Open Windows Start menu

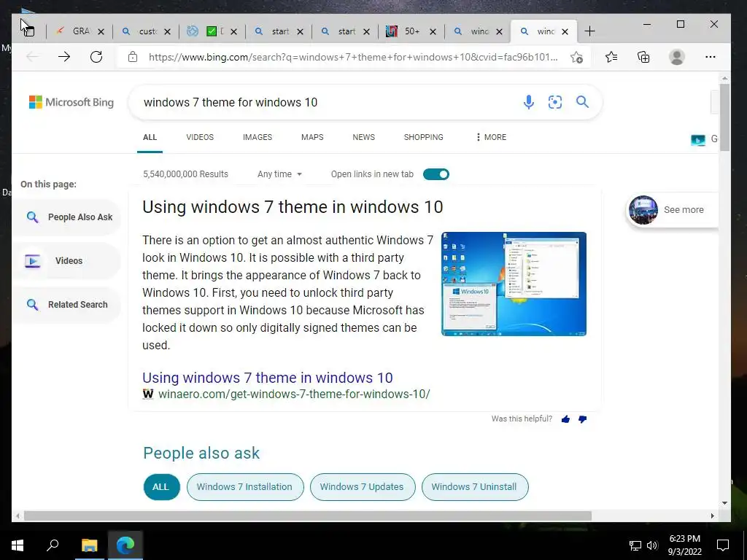click(18, 545)
